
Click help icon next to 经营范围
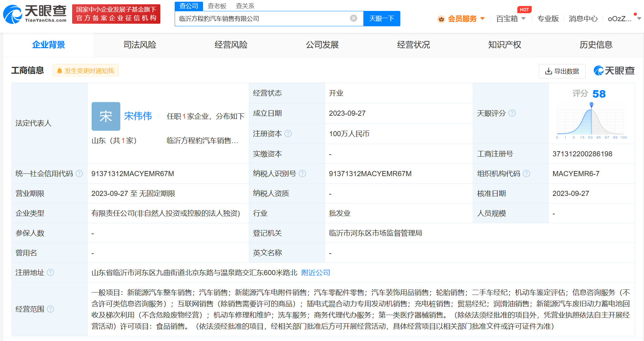(x=51, y=309)
